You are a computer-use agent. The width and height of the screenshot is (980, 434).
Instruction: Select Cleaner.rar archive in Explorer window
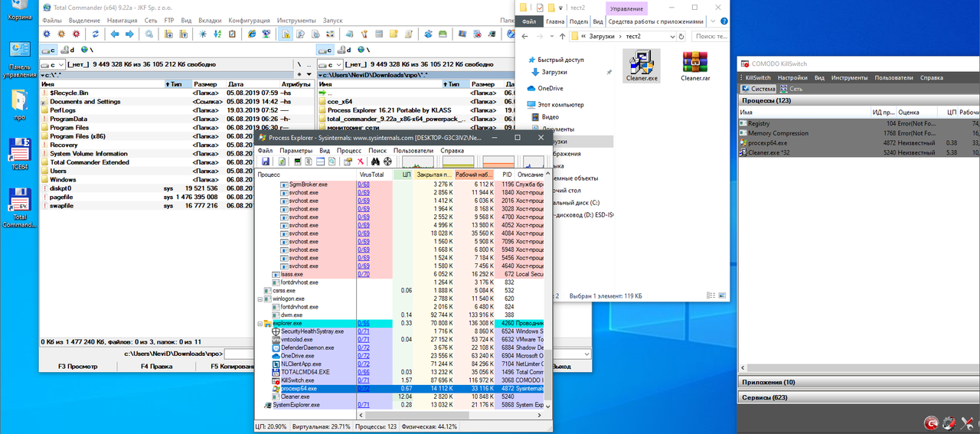[x=694, y=66]
